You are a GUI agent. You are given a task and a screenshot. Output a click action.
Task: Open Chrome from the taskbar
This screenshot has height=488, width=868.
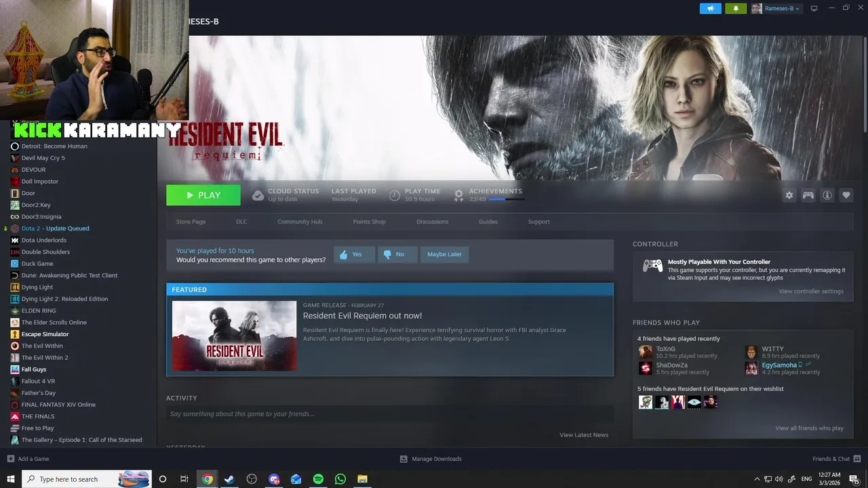click(x=208, y=479)
